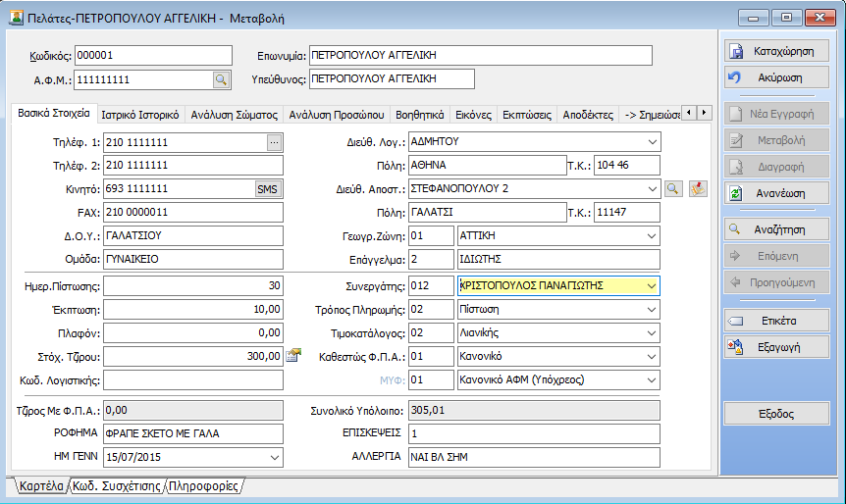This screenshot has height=504, width=846.
Task: Switch to the Εκπτώσεις tab
Action: [527, 115]
